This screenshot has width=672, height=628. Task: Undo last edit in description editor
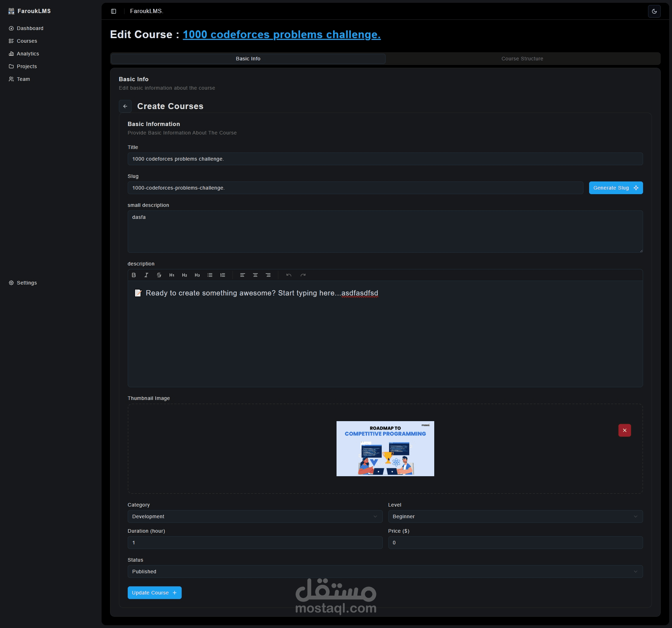289,275
